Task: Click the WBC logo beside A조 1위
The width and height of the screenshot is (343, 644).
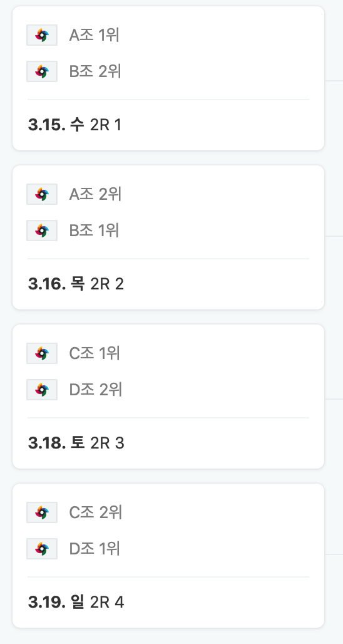Action: point(42,35)
